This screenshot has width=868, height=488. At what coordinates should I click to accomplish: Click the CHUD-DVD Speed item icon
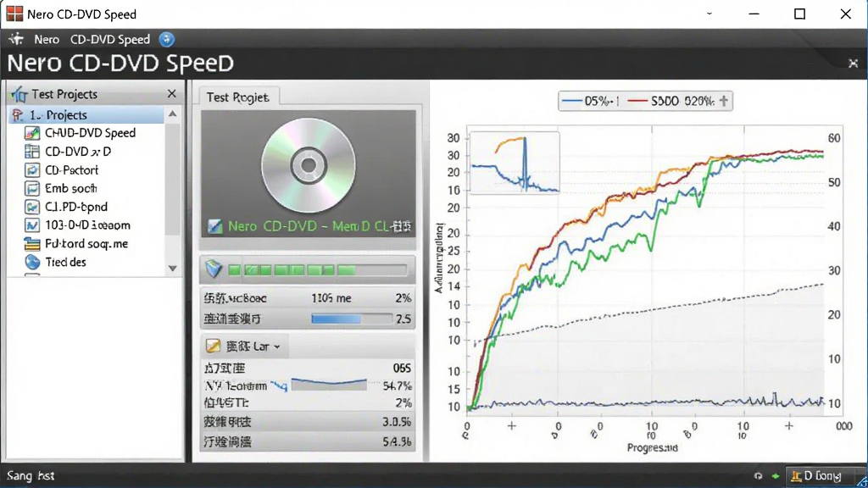32,133
